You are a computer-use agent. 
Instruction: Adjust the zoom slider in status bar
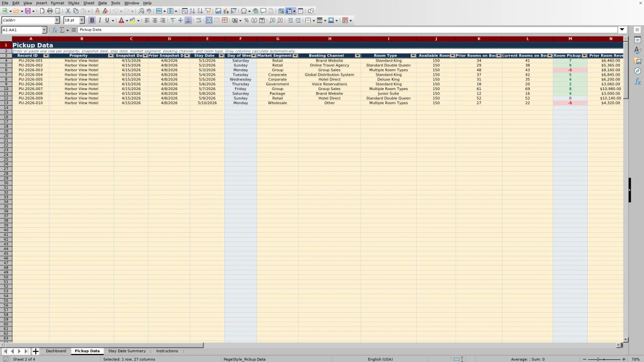click(604, 359)
